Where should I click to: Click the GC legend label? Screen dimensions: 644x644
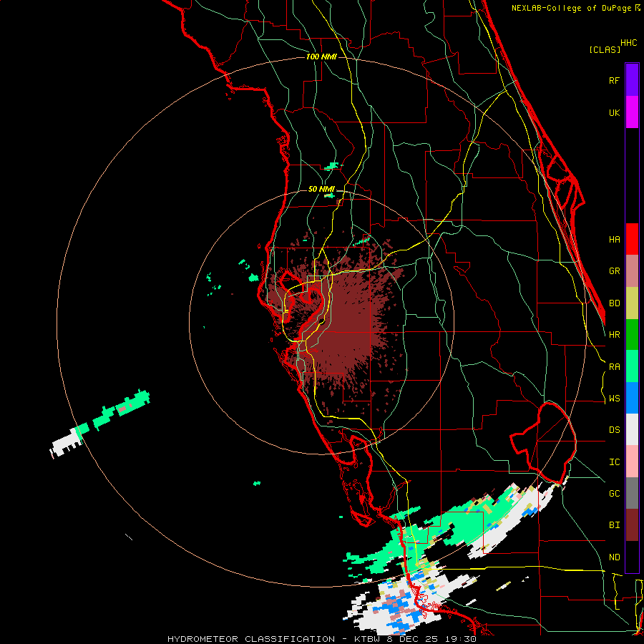click(615, 493)
